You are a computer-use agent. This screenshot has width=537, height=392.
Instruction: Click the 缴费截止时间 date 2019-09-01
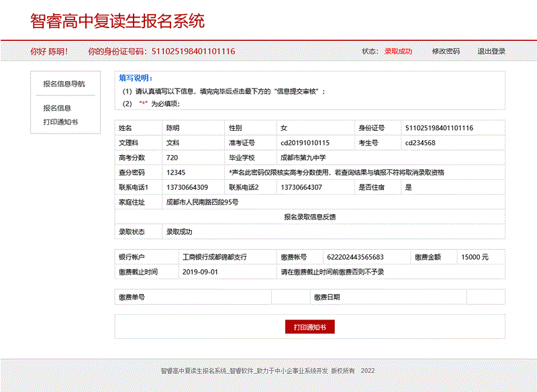[200, 272]
